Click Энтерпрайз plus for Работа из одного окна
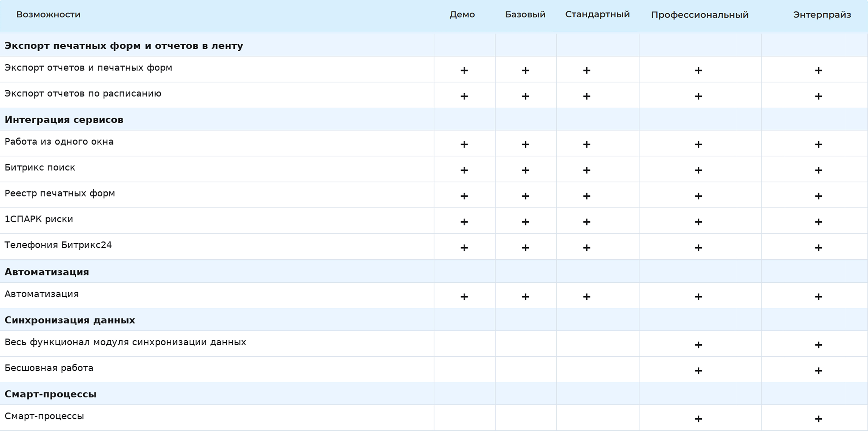 [818, 145]
